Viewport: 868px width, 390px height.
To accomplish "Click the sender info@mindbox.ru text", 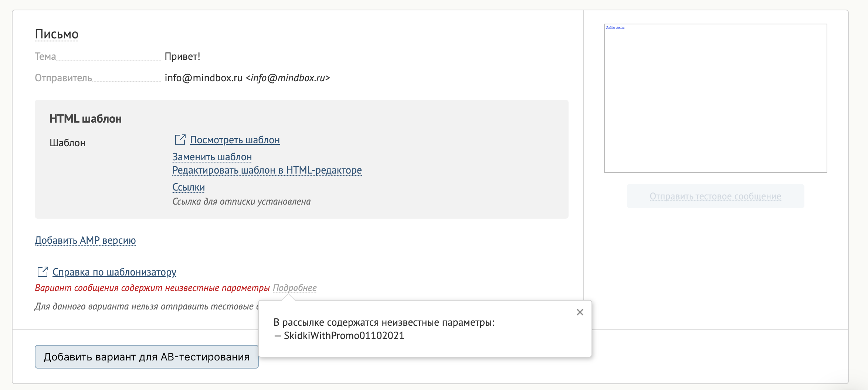I will coord(247,78).
